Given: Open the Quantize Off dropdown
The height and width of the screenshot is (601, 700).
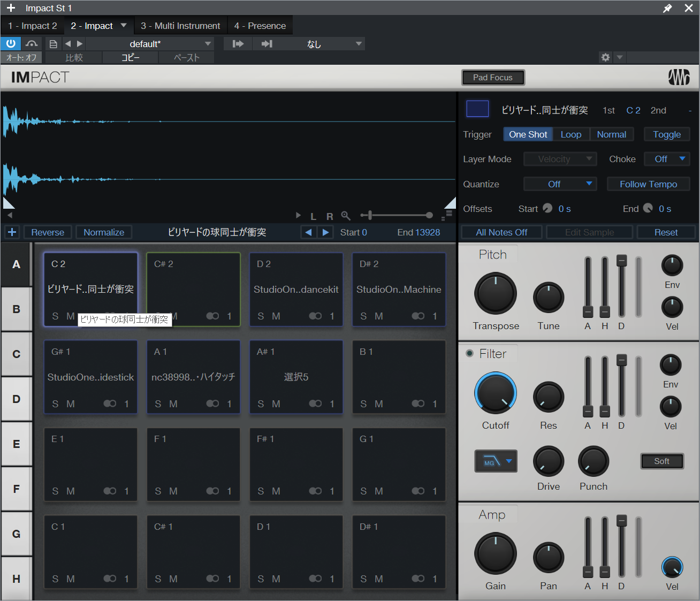Looking at the screenshot, I should click(560, 184).
